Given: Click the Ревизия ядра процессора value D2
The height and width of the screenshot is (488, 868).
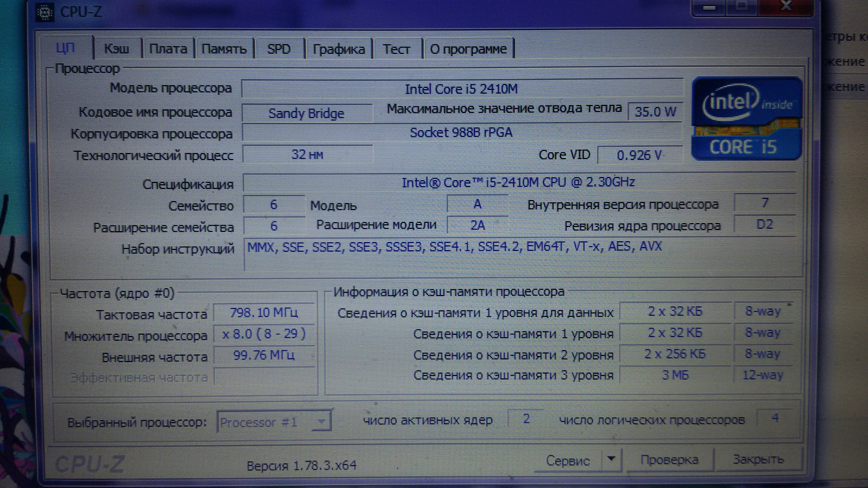Looking at the screenshot, I should [x=764, y=224].
